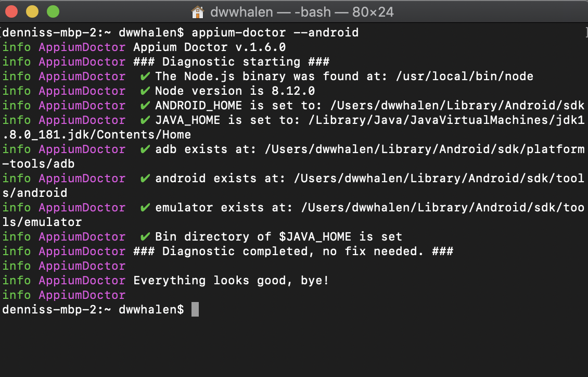Screen dimensions: 588x377
Task: Click the final 'denniss-mbp-2:~ dwwhalen$' prompt
Action: (x=93, y=310)
